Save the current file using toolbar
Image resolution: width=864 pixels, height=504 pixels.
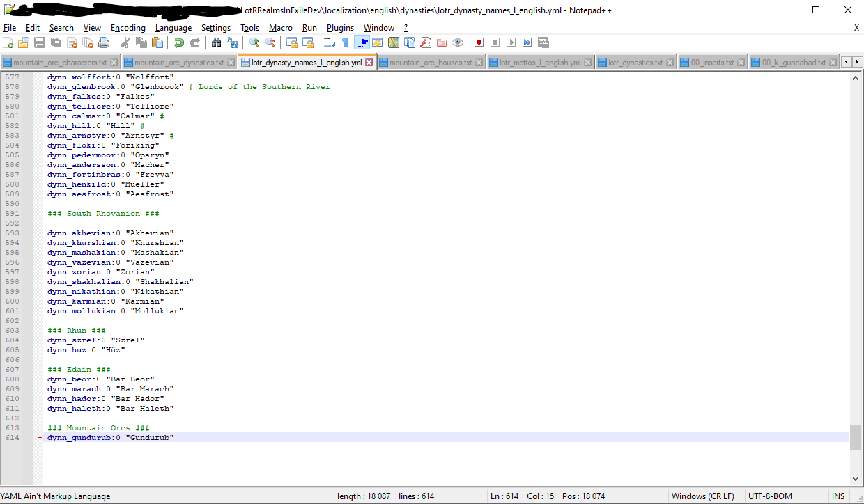click(40, 42)
